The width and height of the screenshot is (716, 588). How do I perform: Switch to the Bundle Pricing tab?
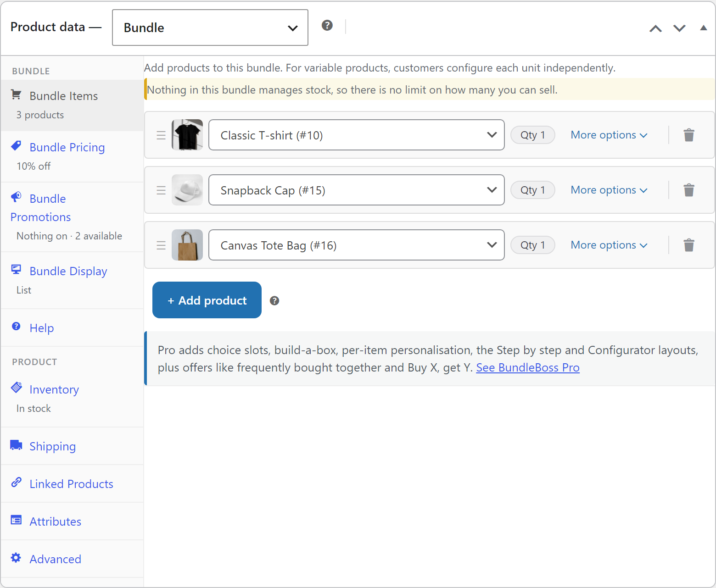[x=72, y=156]
